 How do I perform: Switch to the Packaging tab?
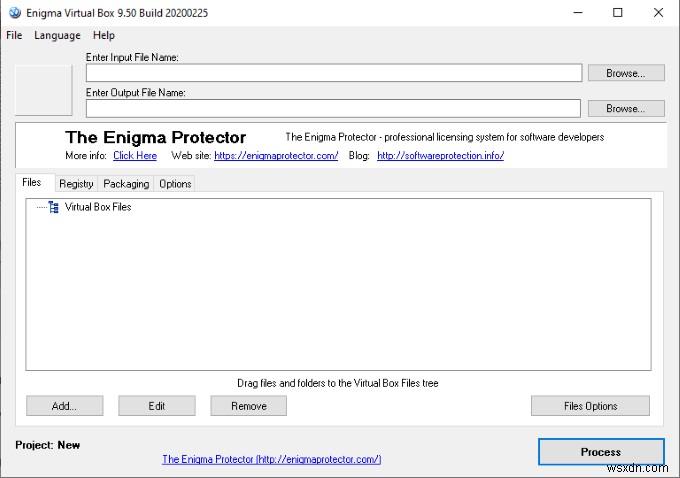point(126,184)
